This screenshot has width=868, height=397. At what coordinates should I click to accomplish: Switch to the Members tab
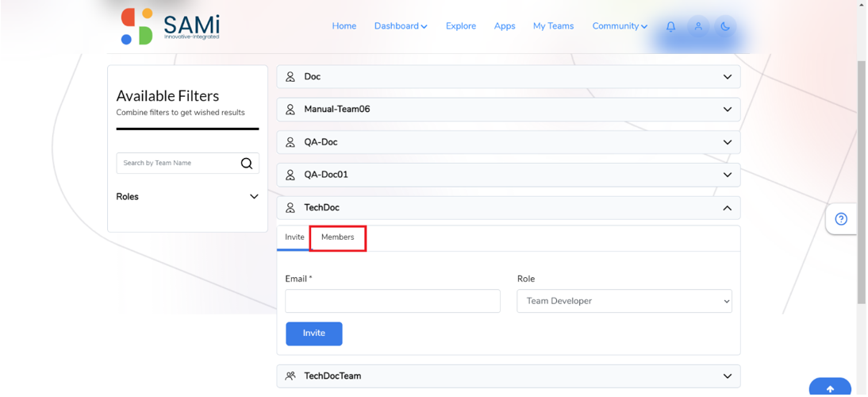pyautogui.click(x=338, y=237)
